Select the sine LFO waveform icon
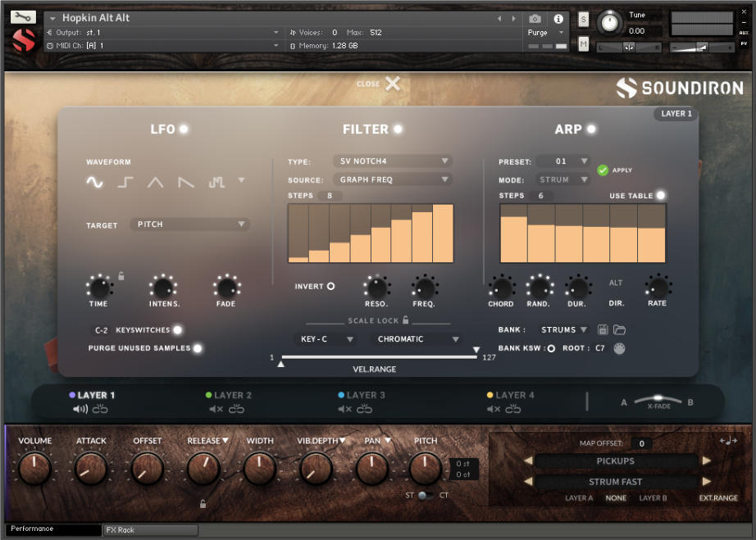Viewport: 756px width, 540px height. pyautogui.click(x=93, y=183)
